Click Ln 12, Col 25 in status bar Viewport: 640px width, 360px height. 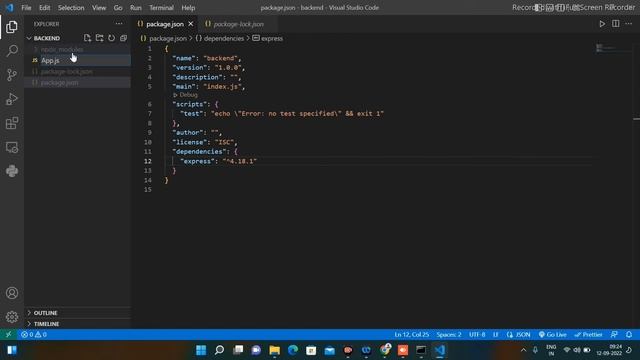[x=411, y=334]
